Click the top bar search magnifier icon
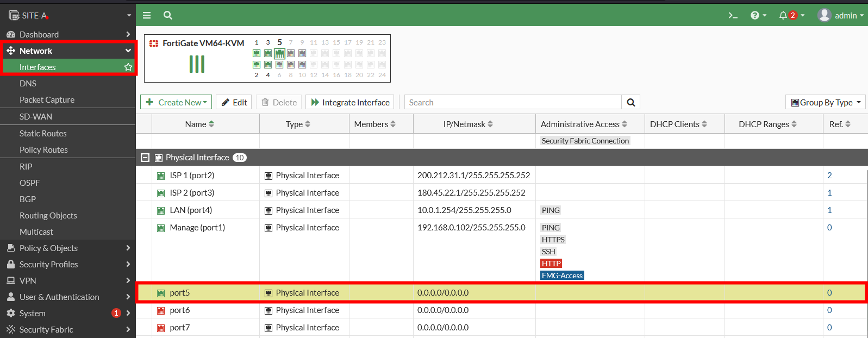This screenshot has width=868, height=338. (x=168, y=15)
